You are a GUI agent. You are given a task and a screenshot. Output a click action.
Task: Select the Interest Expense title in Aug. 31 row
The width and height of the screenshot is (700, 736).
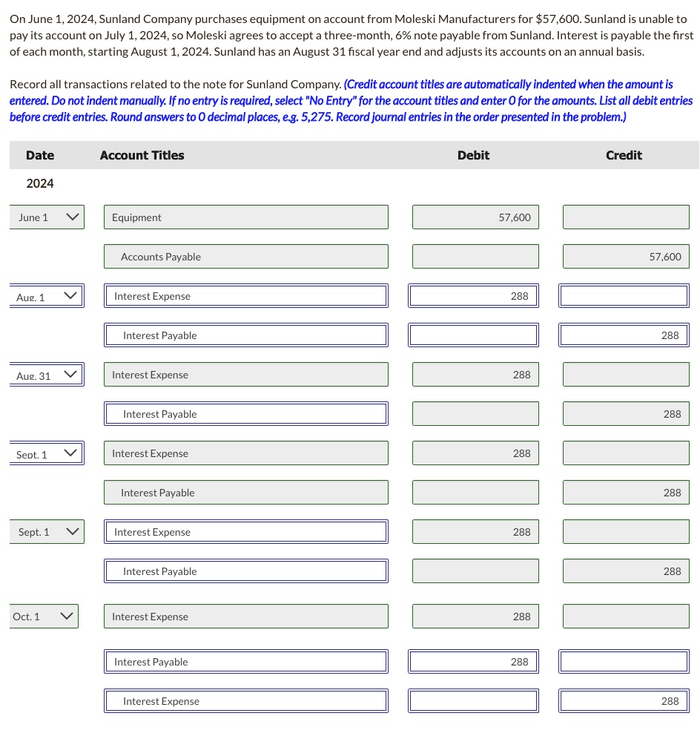tap(246, 374)
